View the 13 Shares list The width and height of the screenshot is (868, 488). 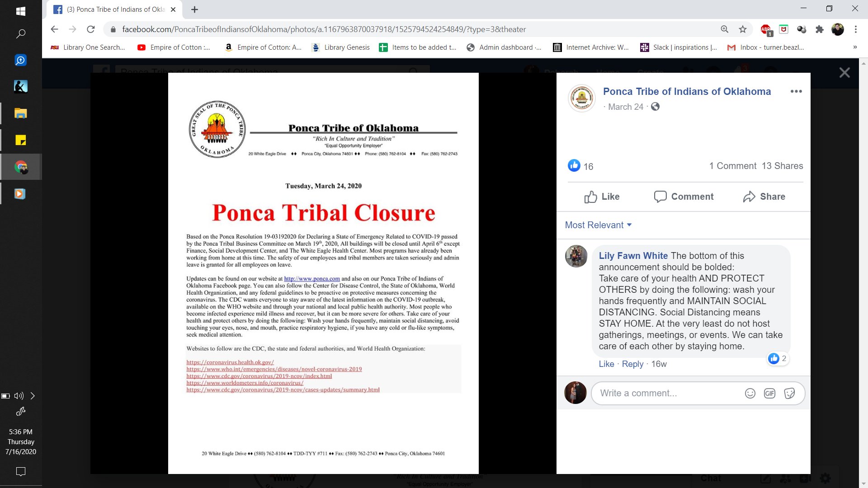click(782, 166)
